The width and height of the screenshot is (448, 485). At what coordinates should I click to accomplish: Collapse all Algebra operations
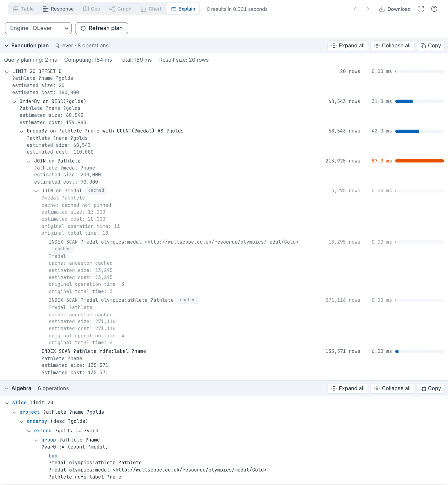(x=392, y=388)
